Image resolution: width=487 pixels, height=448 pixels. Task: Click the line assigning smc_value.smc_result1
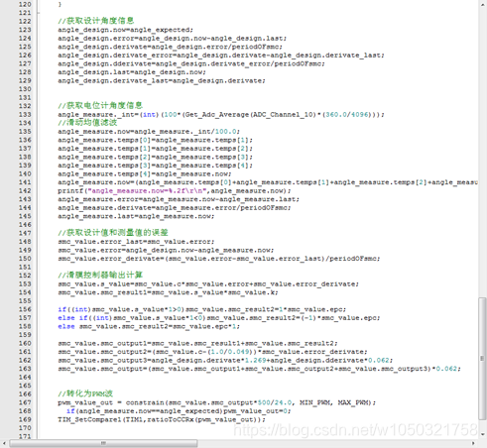pos(168,292)
